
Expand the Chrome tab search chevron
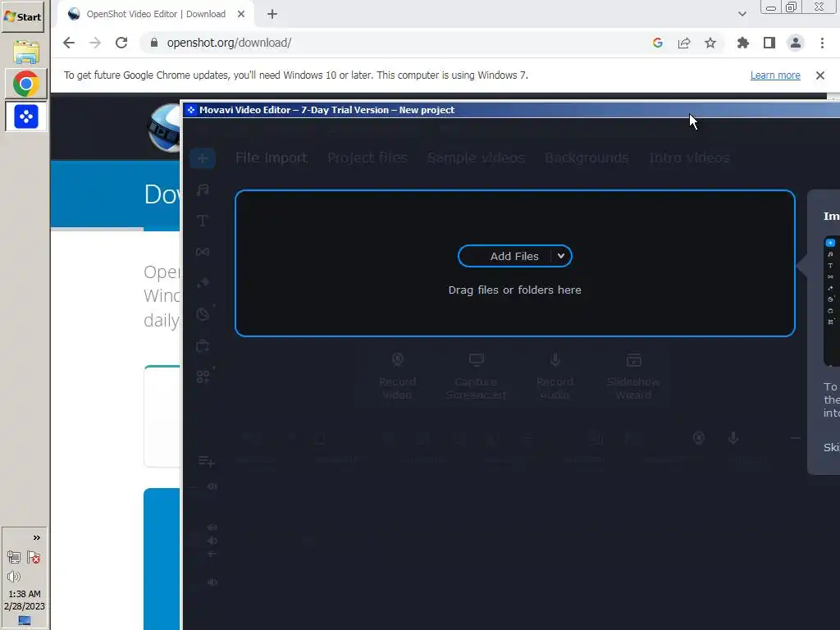pos(742,14)
